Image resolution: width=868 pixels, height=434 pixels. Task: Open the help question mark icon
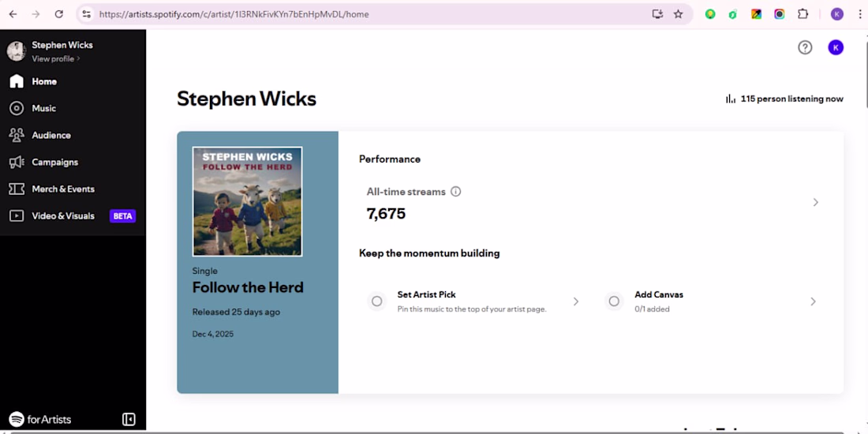(805, 47)
